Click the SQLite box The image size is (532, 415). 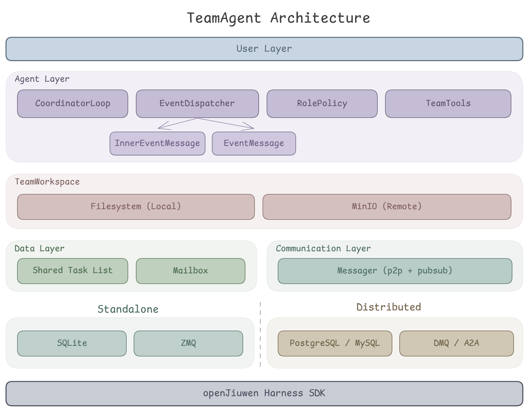pos(72,344)
